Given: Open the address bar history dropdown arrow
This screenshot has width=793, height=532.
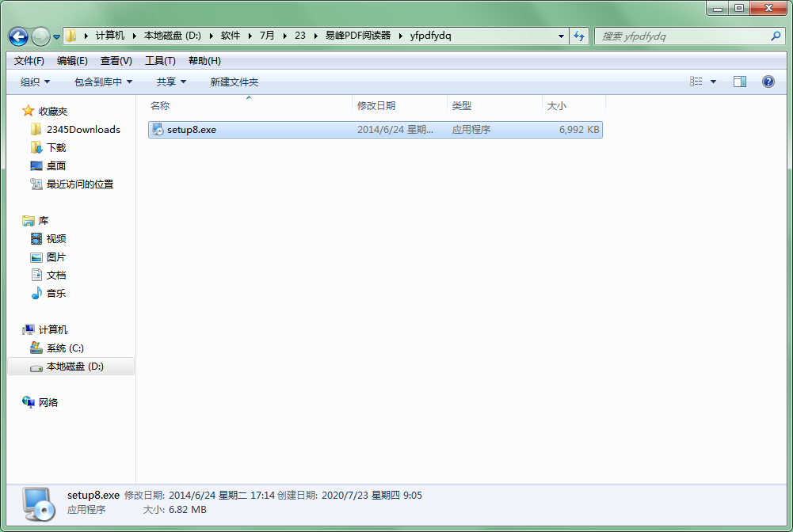Looking at the screenshot, I should 561,36.
